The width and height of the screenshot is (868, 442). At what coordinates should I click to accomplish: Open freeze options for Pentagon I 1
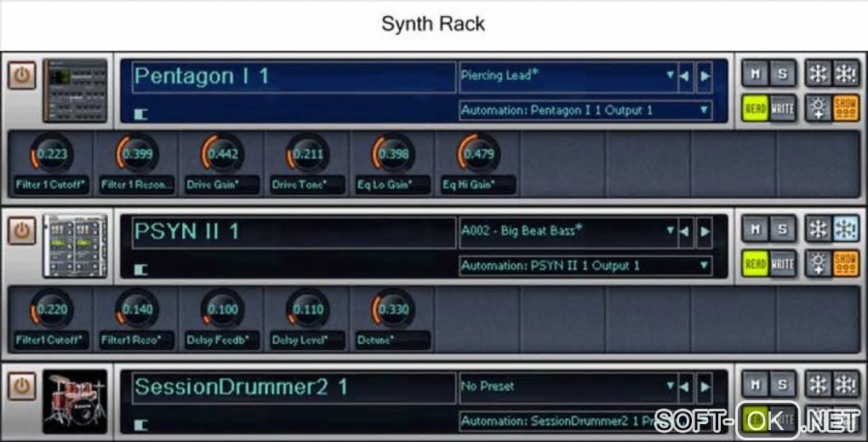pos(846,73)
